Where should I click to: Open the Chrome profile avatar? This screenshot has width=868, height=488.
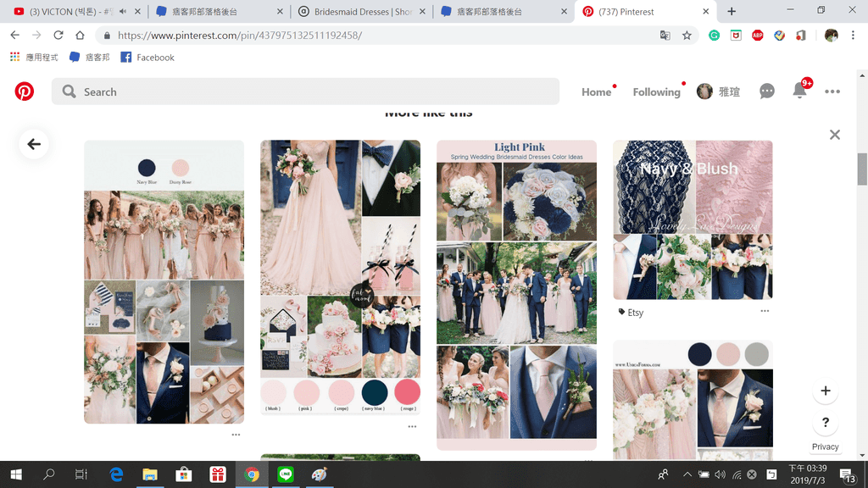click(831, 36)
